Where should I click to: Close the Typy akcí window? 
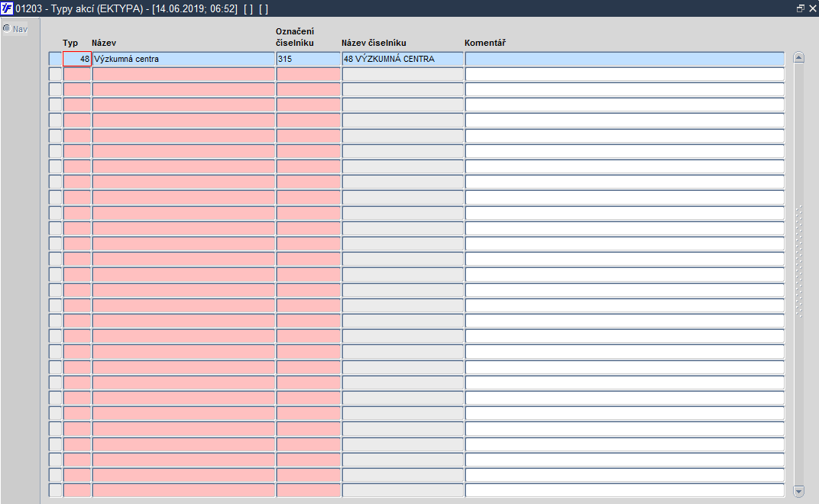pos(812,8)
